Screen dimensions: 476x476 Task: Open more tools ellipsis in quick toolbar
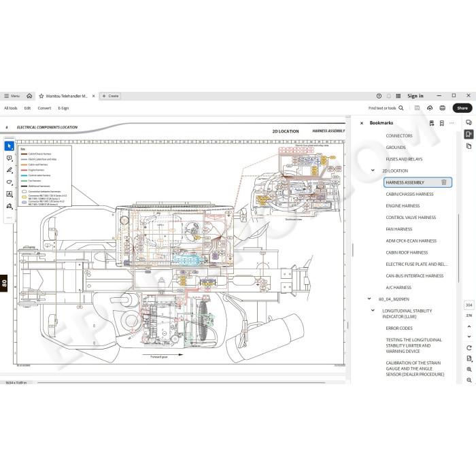click(x=10, y=218)
